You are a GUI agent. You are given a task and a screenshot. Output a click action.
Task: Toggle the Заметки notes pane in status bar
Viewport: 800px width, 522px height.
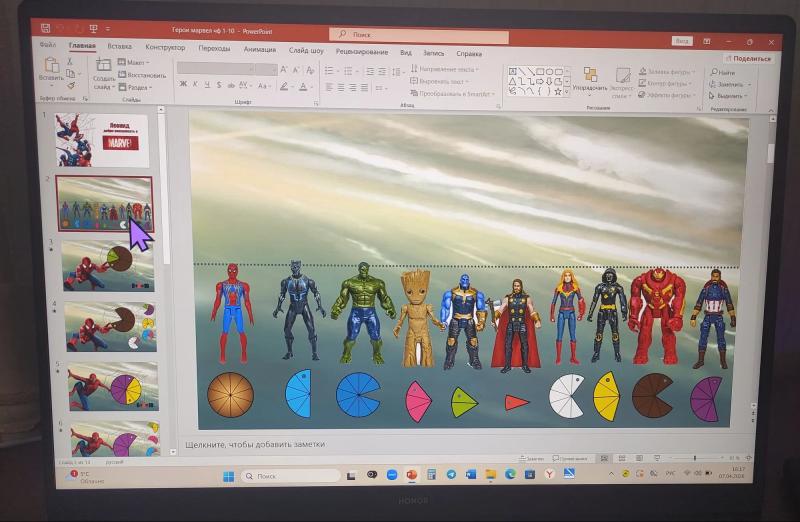pyautogui.click(x=532, y=458)
